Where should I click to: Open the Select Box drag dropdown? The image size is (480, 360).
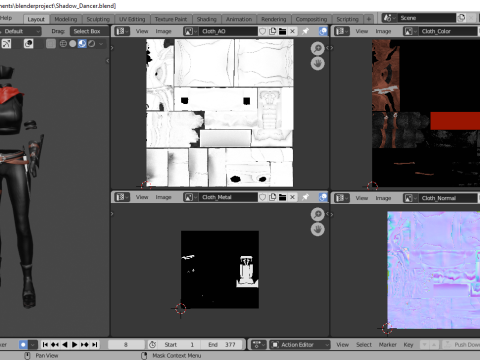(90, 31)
